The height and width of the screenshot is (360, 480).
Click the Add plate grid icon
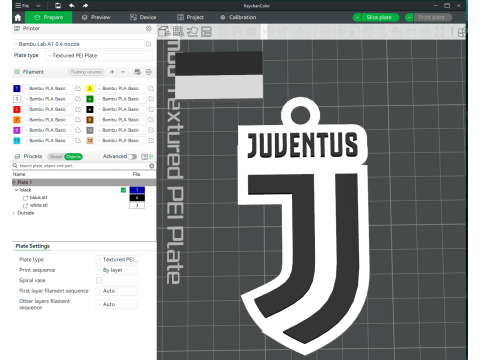pyautogui.click(x=178, y=32)
